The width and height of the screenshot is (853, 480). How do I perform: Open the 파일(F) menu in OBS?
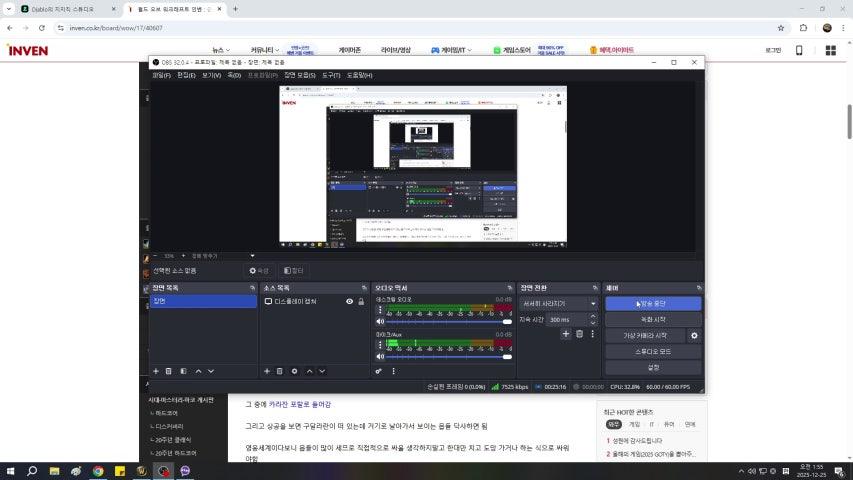[161, 75]
